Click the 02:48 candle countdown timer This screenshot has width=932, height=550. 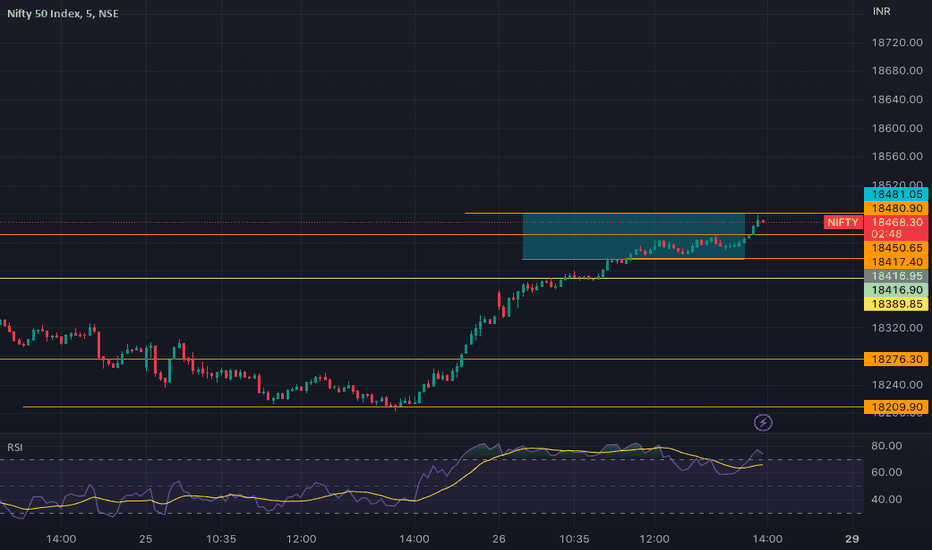click(x=886, y=234)
